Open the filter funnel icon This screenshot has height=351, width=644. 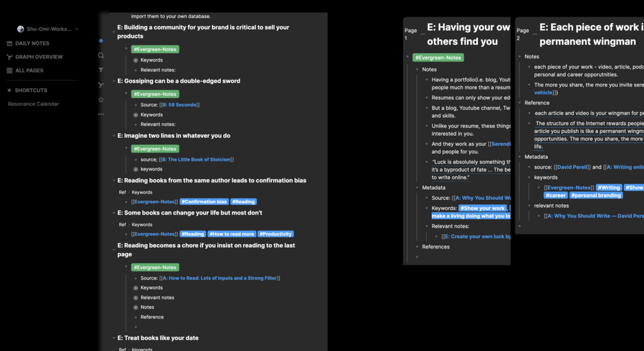point(101,70)
